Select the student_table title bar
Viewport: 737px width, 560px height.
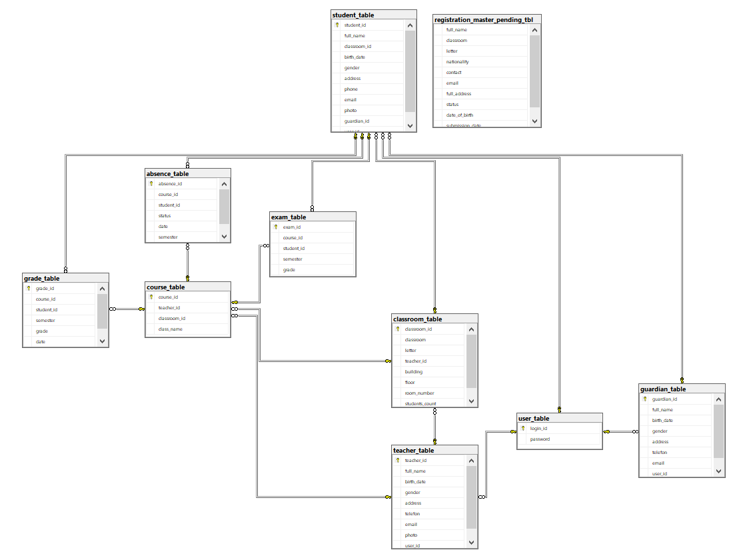pyautogui.click(x=373, y=14)
